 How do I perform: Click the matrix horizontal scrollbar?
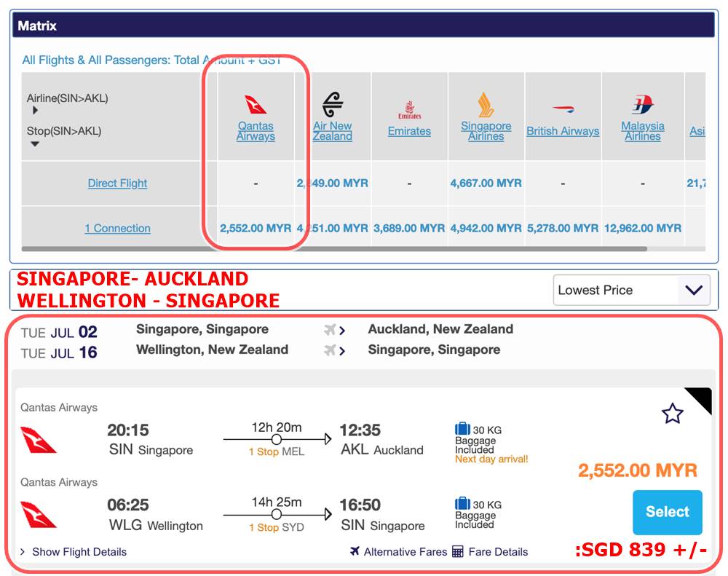click(x=334, y=249)
